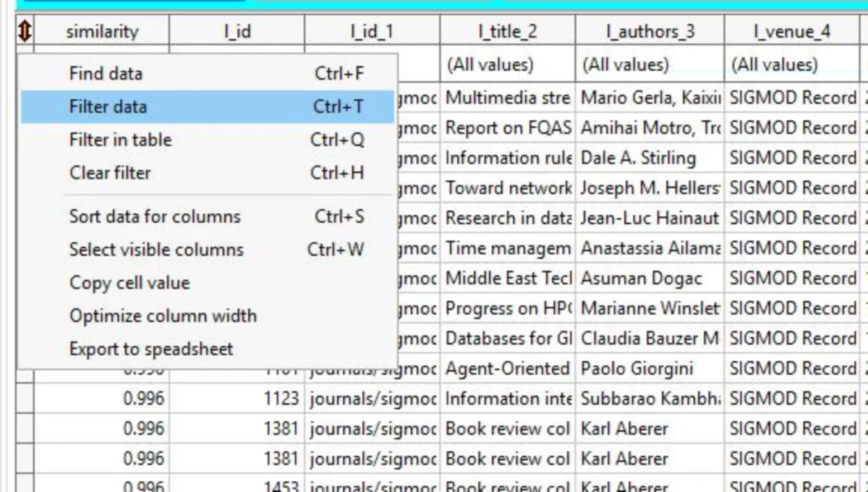Click the Claudia Bauzer M author cell

[650, 339]
